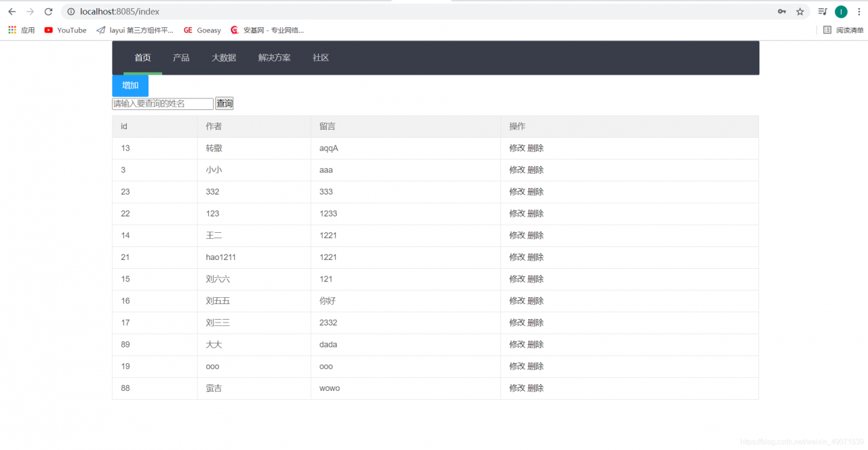The width and height of the screenshot is (868, 450).
Task: Open the 社区 nav item
Action: (321, 58)
